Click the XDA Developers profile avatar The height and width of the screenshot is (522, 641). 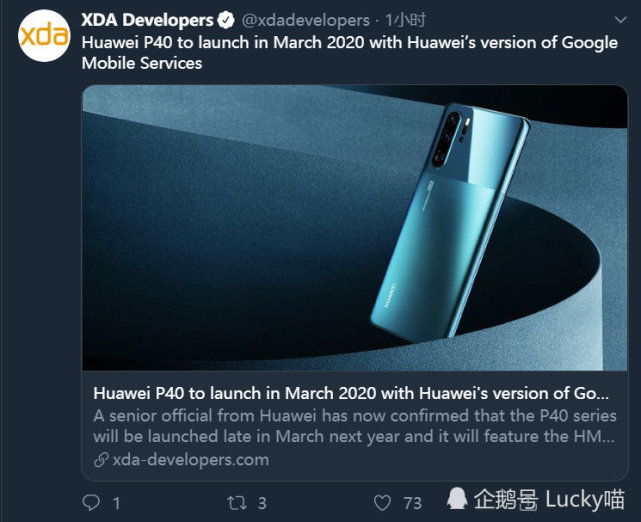pos(44,36)
